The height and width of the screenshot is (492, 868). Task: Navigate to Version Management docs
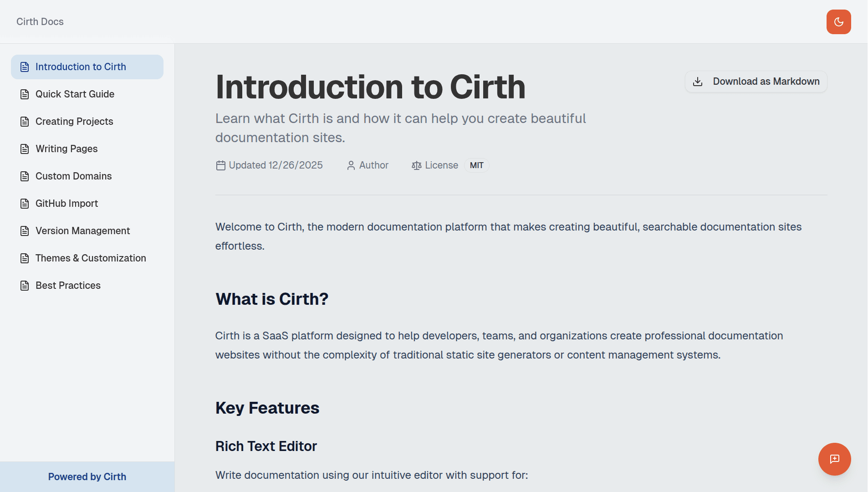pyautogui.click(x=82, y=231)
